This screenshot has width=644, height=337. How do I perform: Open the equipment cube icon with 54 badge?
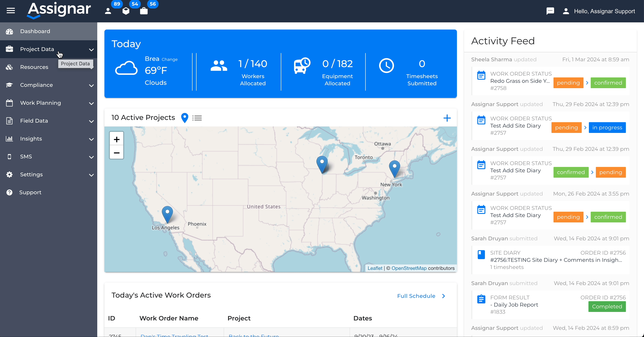point(126,11)
